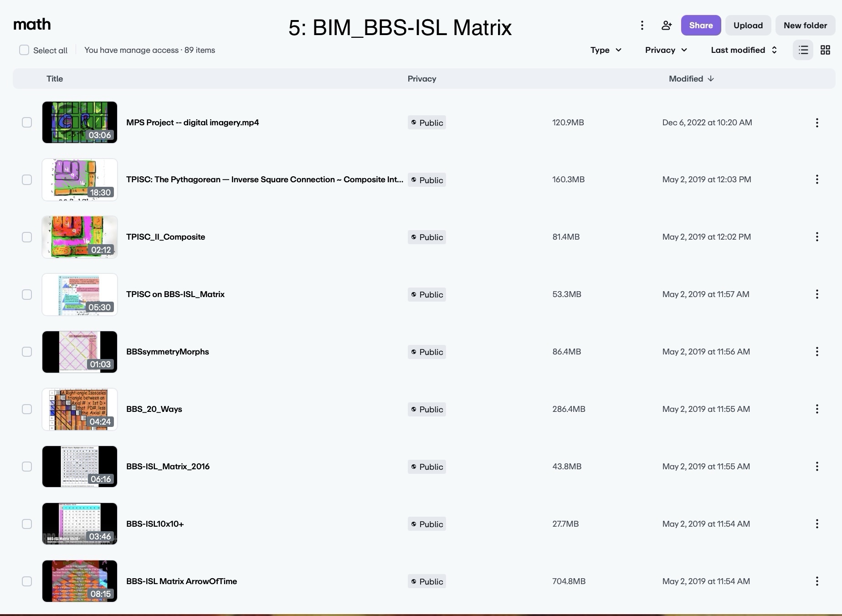Click Public privacy badge on BBS_20_Ways row
Image resolution: width=842 pixels, height=616 pixels.
426,409
